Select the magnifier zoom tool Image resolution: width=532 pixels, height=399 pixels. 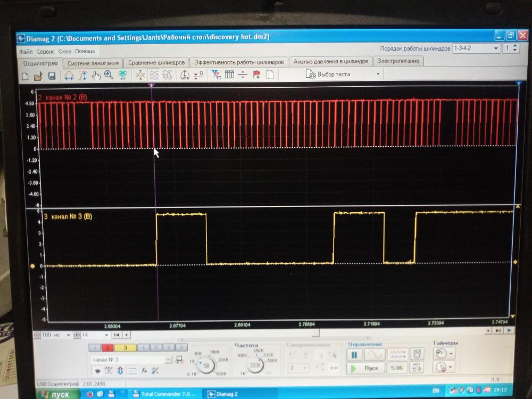[x=109, y=75]
